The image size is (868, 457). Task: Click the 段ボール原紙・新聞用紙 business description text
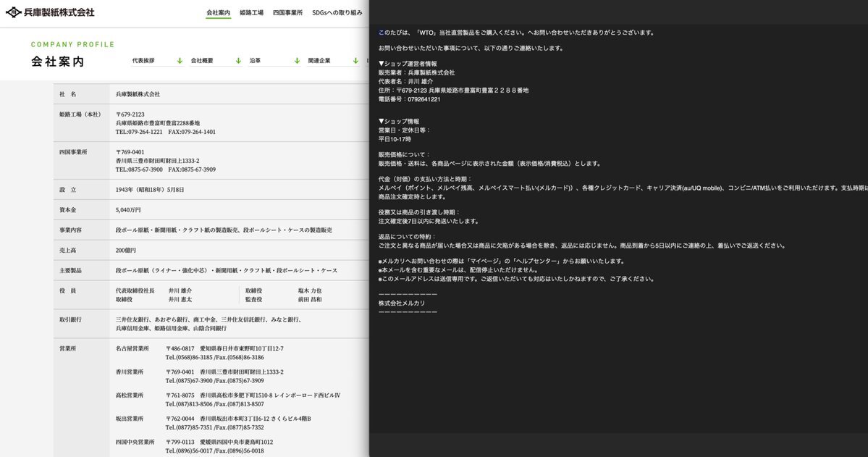click(224, 230)
